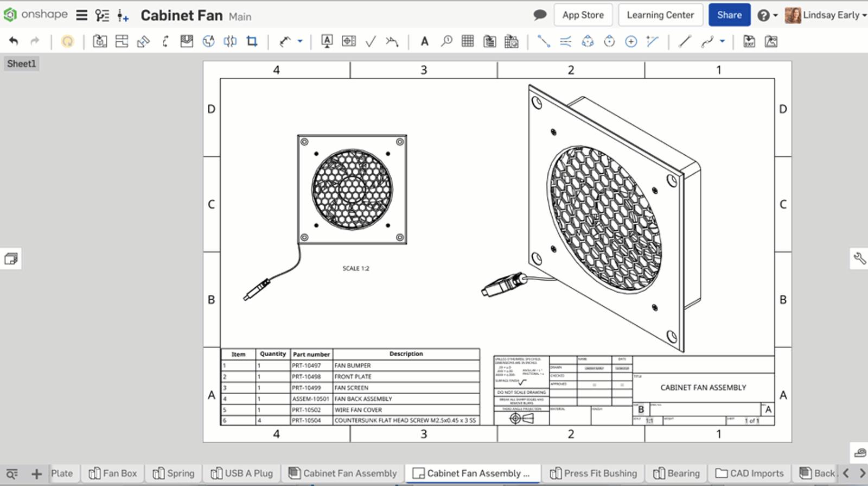Expand the spline tool dropdown arrow
This screenshot has width=868, height=486.
pyautogui.click(x=722, y=41)
